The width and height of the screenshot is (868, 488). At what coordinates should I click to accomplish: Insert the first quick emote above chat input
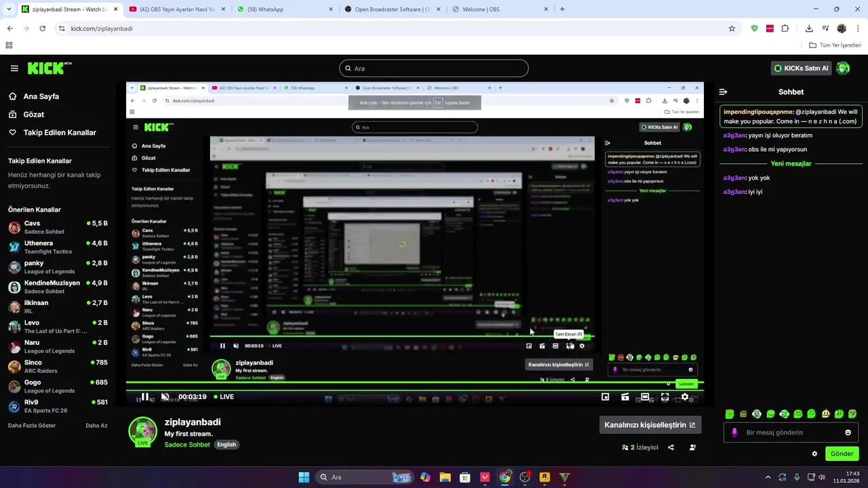click(x=730, y=414)
